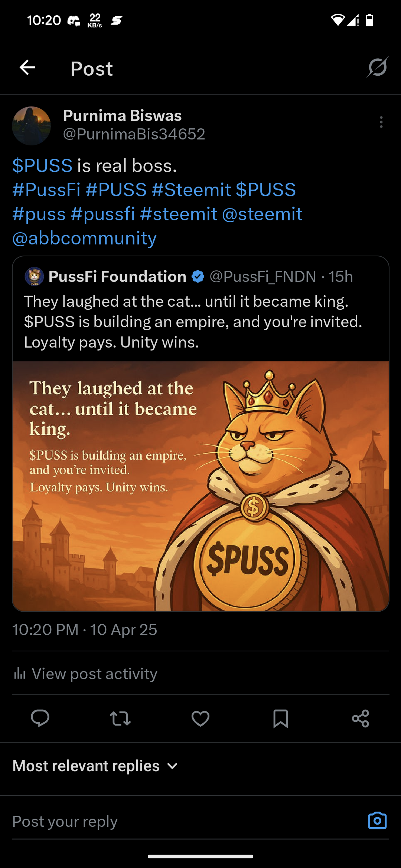Tap the reply speech bubble icon

40,718
